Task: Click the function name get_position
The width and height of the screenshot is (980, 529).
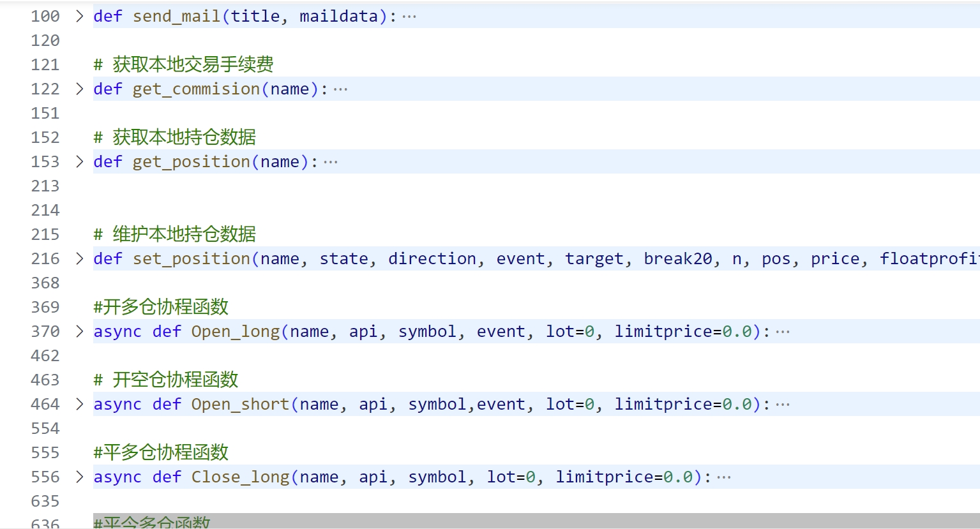Action: tap(192, 161)
